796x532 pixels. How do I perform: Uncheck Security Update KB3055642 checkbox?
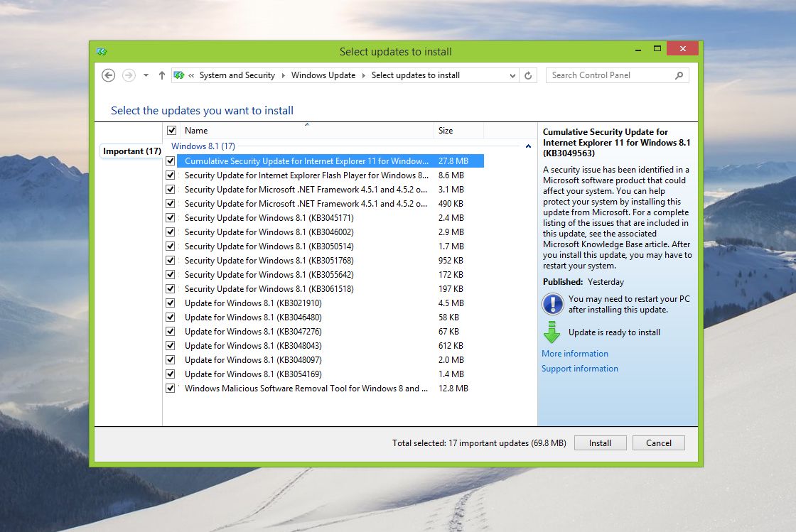[171, 274]
